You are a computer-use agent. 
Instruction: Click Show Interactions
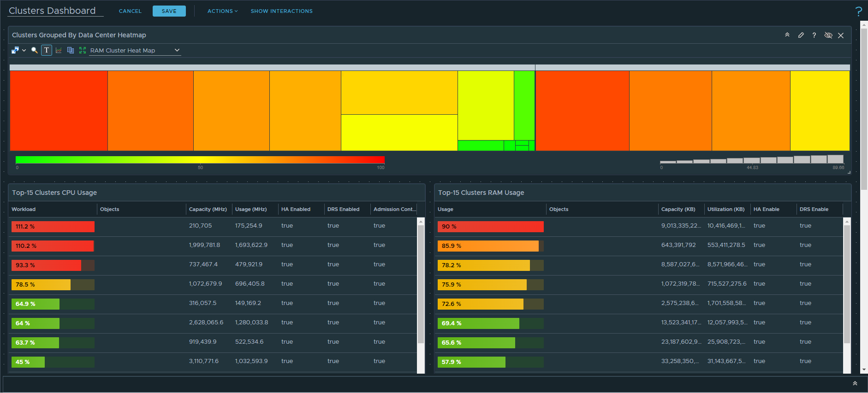281,11
